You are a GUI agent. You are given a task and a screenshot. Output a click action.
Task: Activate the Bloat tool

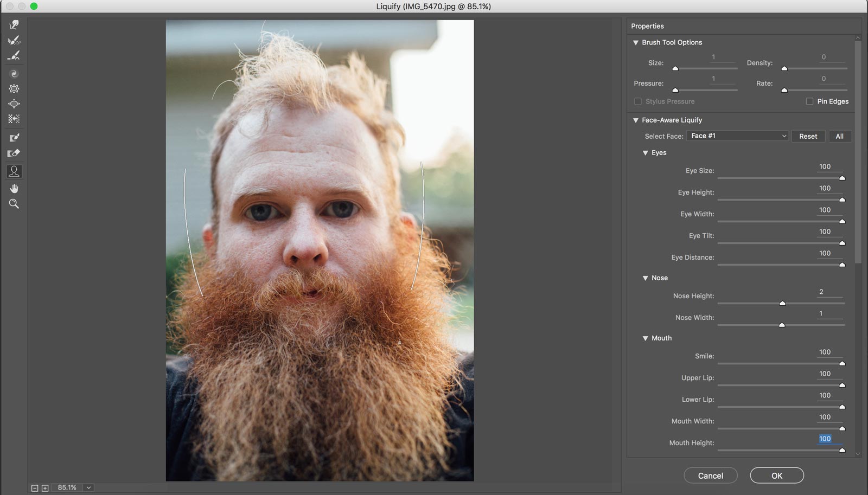(14, 104)
